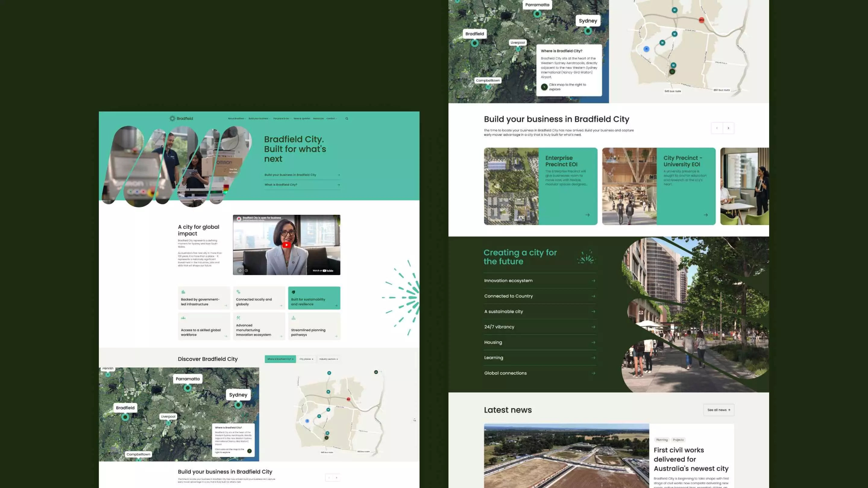
Task: Click previous arrow in business carousel
Action: 717,128
